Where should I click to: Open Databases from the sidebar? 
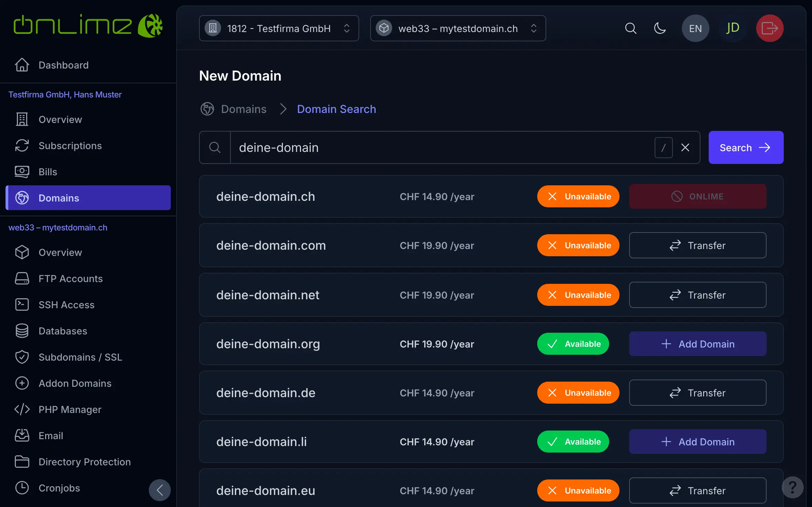tap(63, 331)
